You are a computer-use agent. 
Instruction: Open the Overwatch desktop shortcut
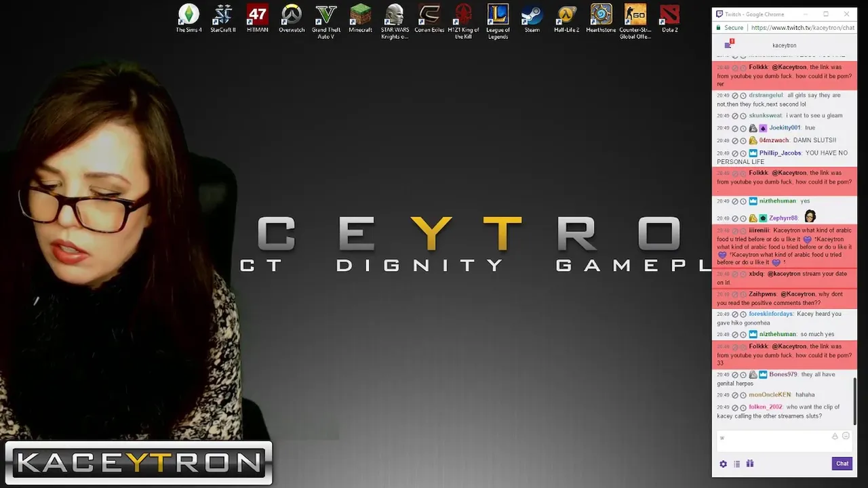[292, 19]
